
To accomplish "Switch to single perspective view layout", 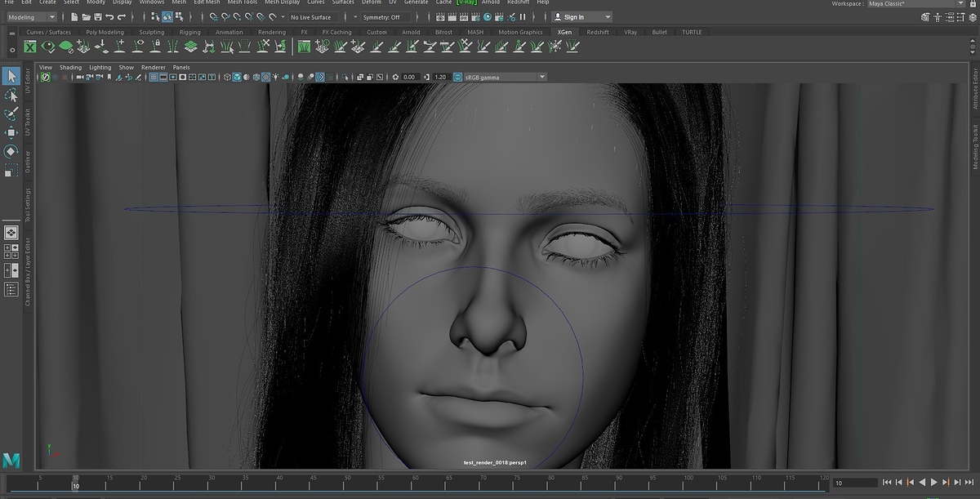I will point(11,233).
